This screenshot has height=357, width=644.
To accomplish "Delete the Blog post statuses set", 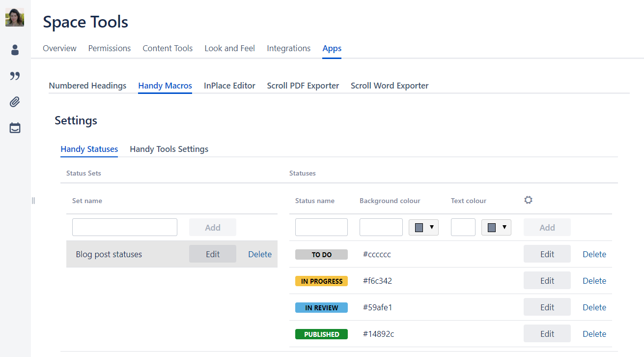I will coord(260,254).
